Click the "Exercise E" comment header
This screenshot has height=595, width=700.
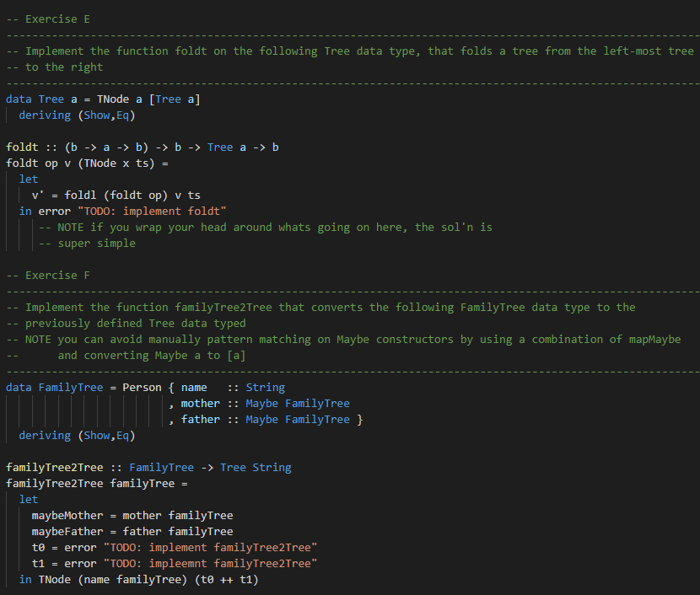coord(57,19)
